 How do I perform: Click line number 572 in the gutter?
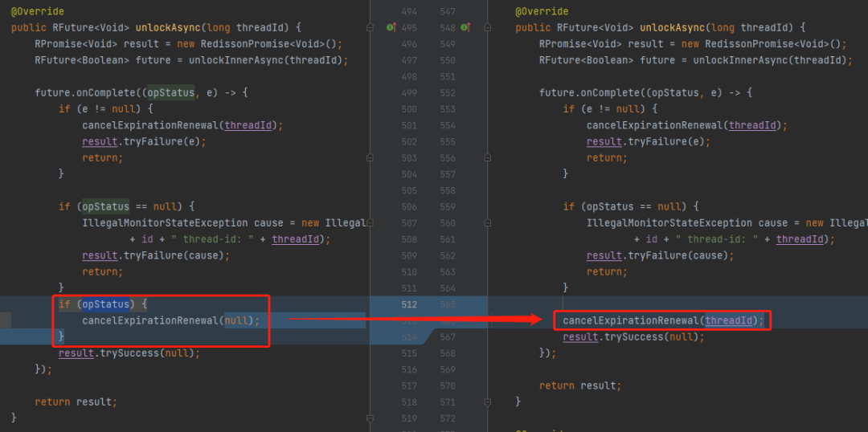tap(448, 418)
